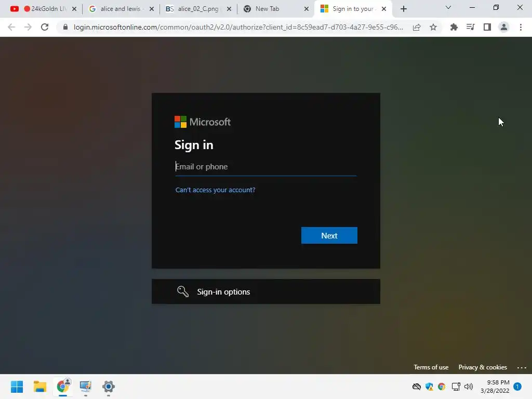532x399 pixels.
Task: Click the Sign-in options key icon
Action: pyautogui.click(x=182, y=291)
